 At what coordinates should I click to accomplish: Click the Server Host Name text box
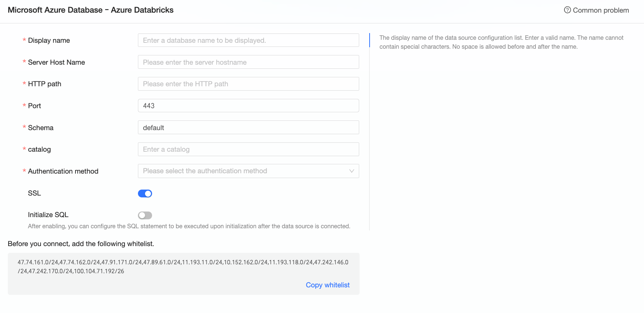248,62
